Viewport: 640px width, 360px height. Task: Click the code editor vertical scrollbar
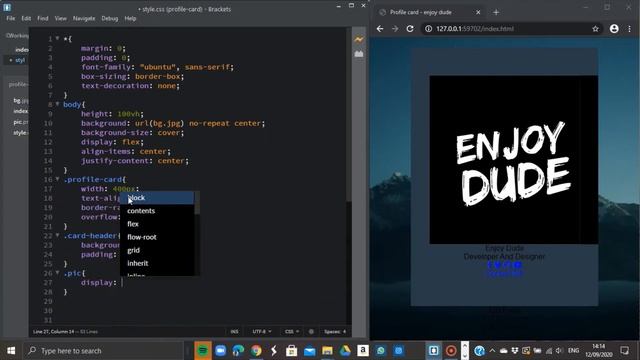point(349,114)
